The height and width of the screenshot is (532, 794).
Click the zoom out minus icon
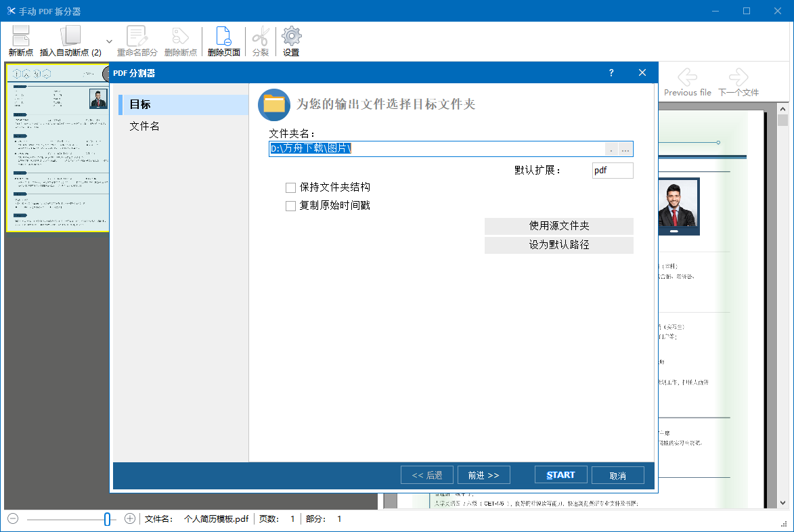click(13, 519)
